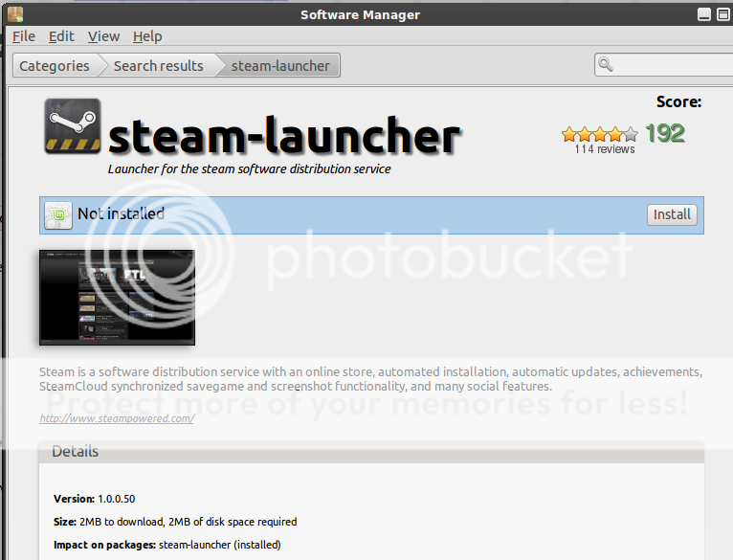Maximize the Software Manager window
This screenshot has width=733, height=560.
click(723, 14)
